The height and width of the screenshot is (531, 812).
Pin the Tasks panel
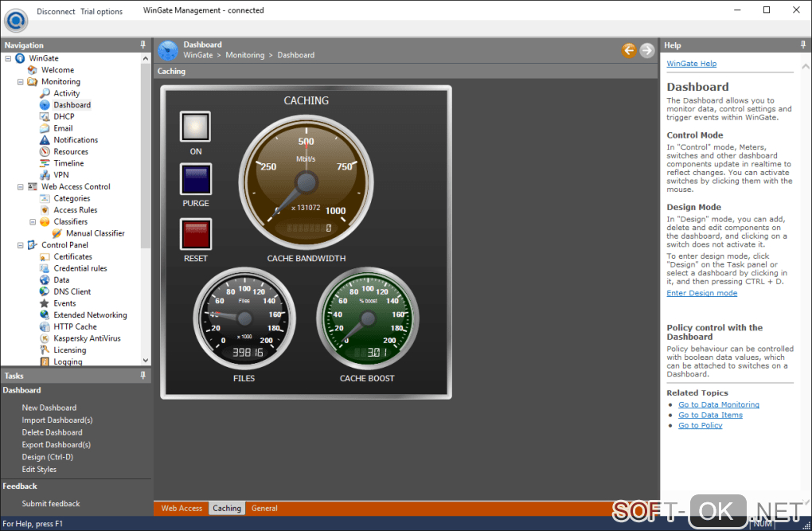click(x=143, y=376)
